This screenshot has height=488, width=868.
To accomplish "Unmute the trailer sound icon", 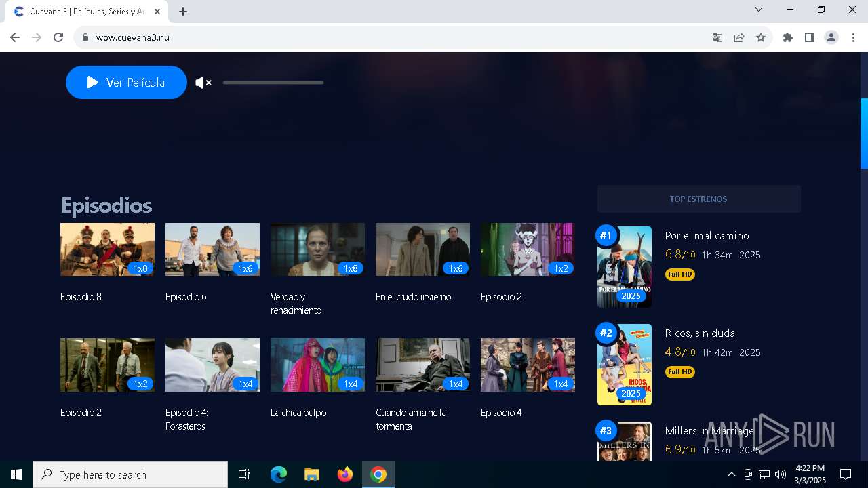I will [x=203, y=83].
